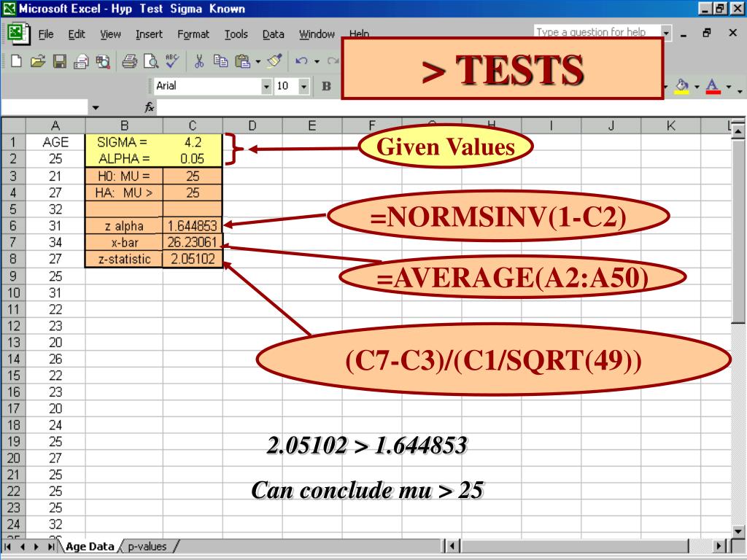This screenshot has width=747, height=560.
Task: Click the horizontal scrollbar left arrow
Action: [x=452, y=545]
